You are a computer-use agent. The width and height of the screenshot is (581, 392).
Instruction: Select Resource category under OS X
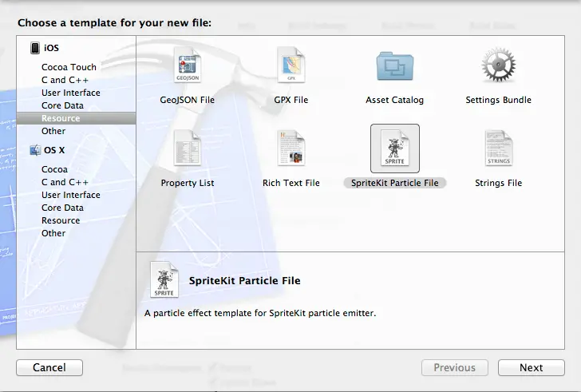61,220
